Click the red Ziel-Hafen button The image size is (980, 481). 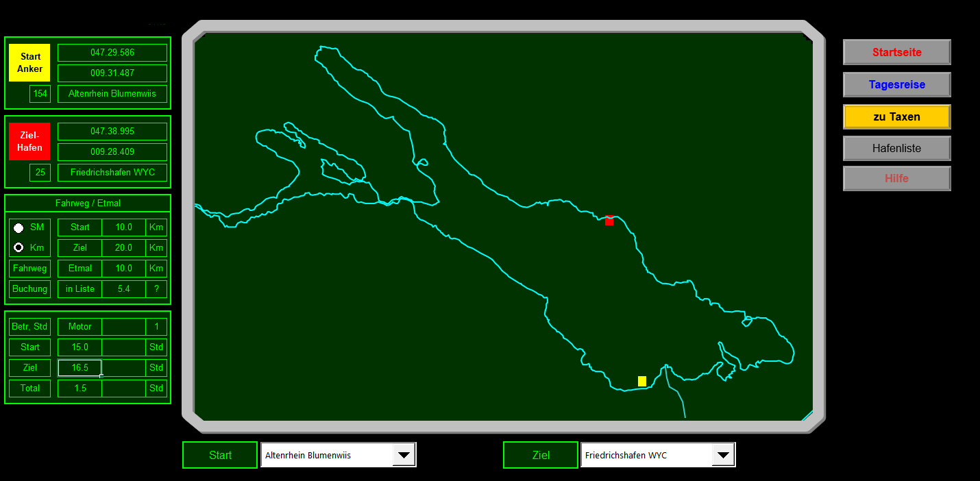coord(29,142)
